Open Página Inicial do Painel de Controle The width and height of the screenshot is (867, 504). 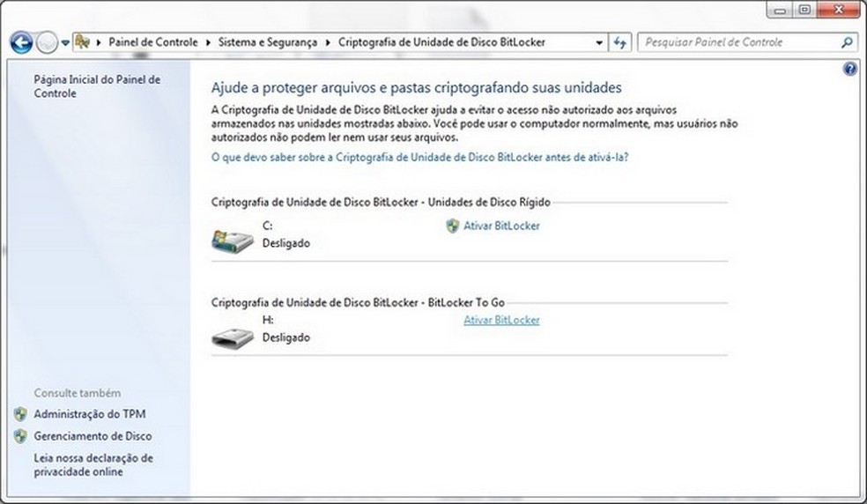point(97,86)
